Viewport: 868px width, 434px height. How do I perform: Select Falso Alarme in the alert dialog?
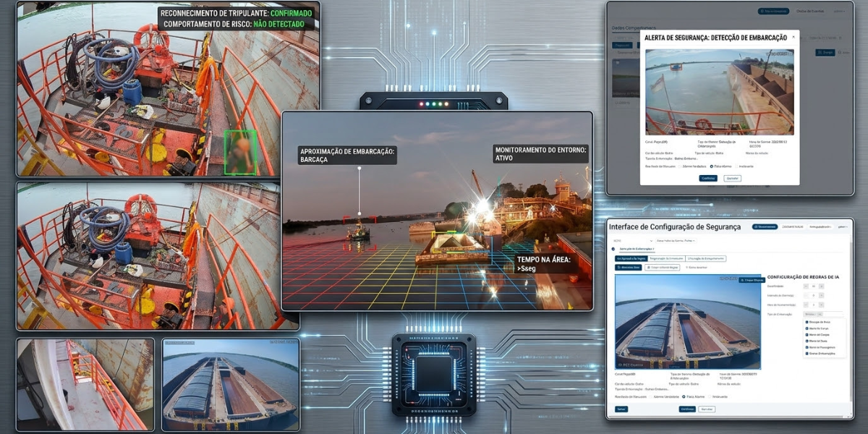712,166
